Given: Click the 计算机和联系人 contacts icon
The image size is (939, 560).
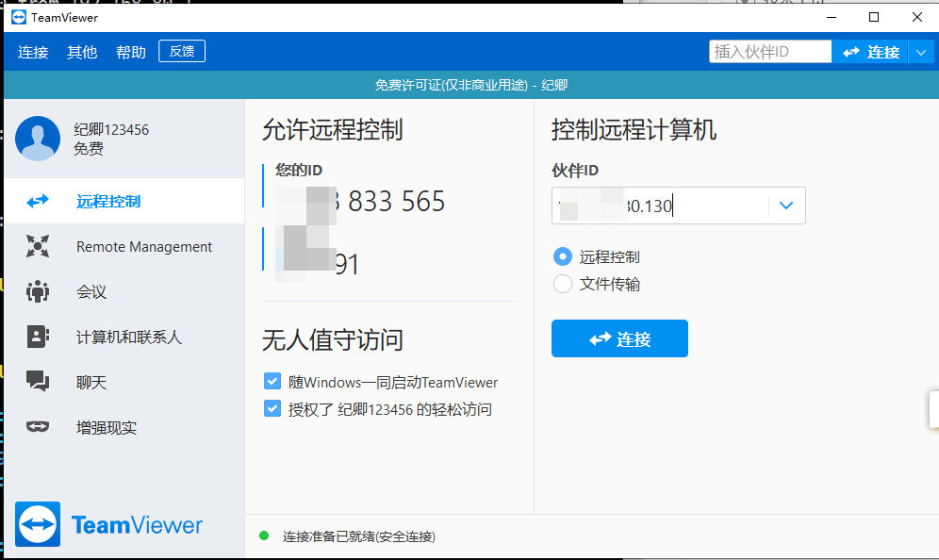Looking at the screenshot, I should coord(38,337).
